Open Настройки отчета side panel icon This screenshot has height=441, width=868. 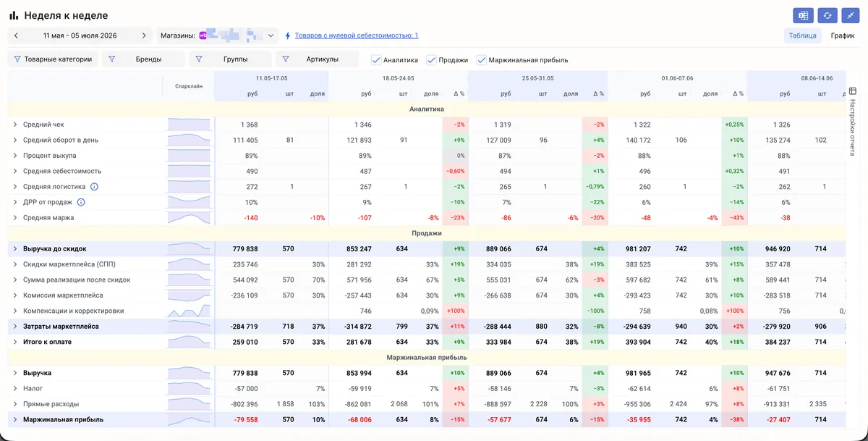[852, 91]
